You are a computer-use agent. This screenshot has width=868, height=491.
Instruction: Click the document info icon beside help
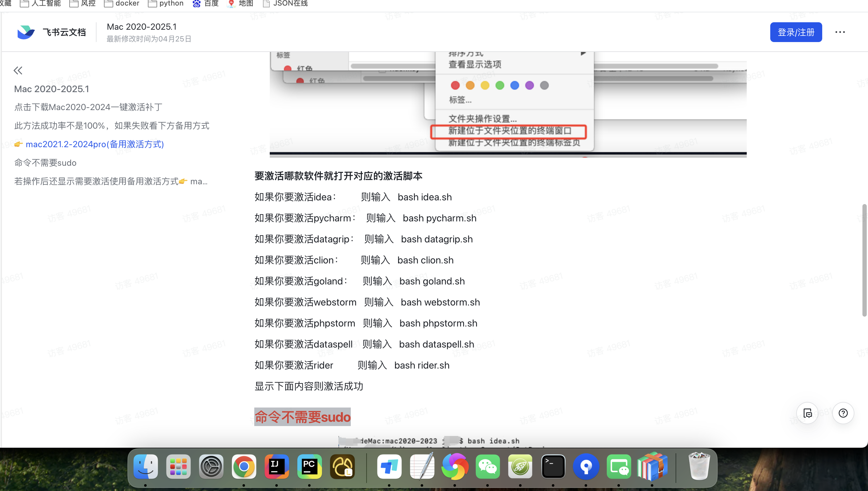807,413
